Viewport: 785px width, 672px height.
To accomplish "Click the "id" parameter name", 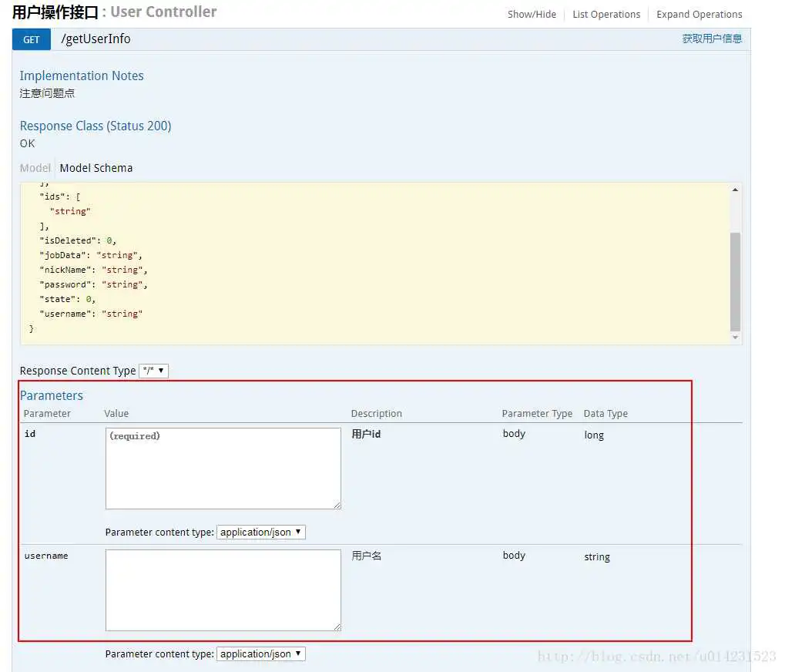I will pyautogui.click(x=30, y=434).
